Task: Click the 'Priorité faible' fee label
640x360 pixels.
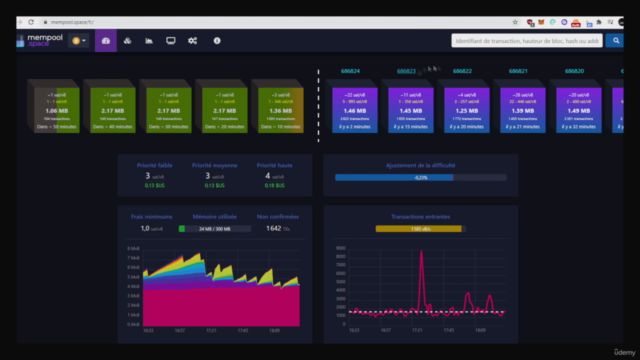Action: pyautogui.click(x=155, y=165)
